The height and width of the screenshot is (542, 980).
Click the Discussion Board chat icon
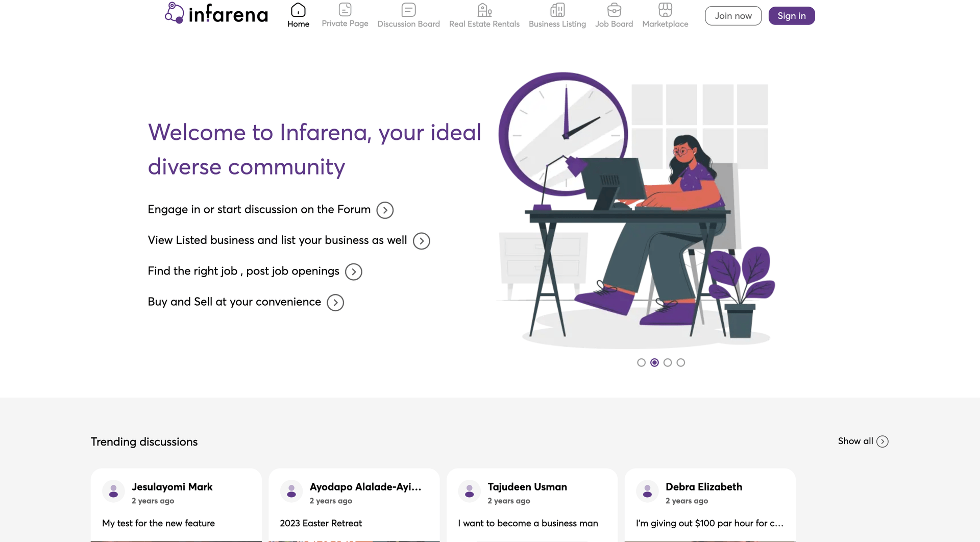tap(409, 10)
